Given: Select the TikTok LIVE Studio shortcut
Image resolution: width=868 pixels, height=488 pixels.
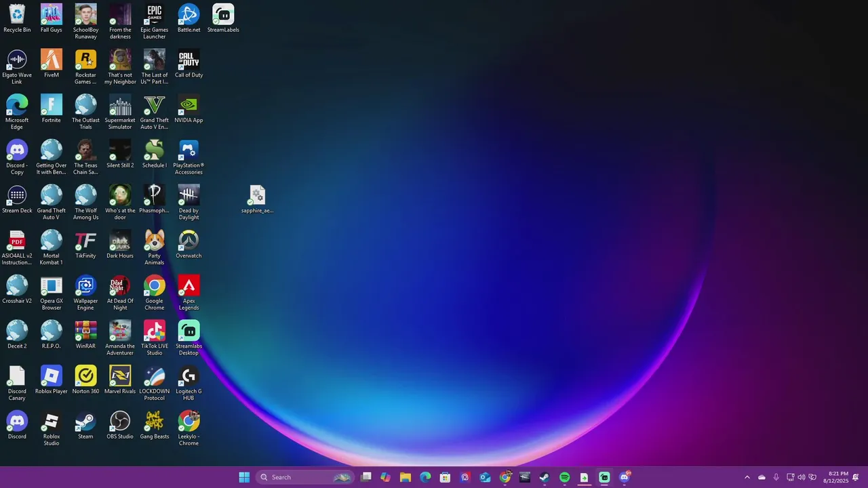Looking at the screenshot, I should (155, 338).
